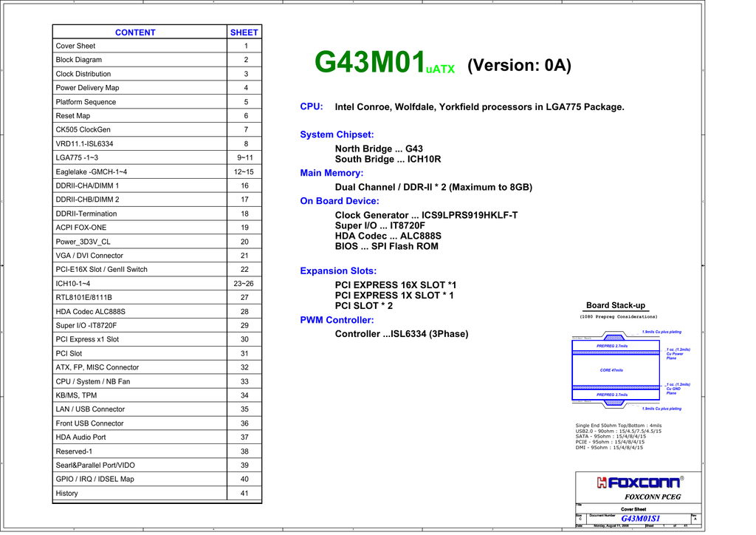The width and height of the screenshot is (756, 535).
Task: Select the small 'uATX' form-factor label
Action: coord(440,69)
